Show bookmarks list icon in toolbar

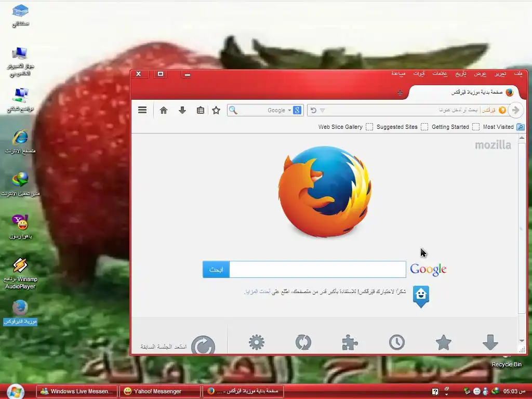[200, 110]
